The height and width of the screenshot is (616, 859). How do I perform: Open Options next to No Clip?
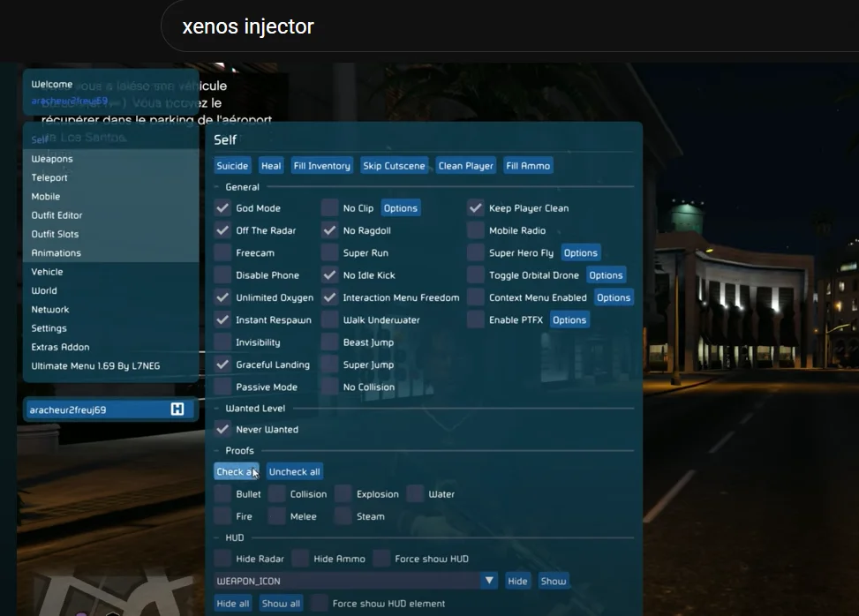400,208
